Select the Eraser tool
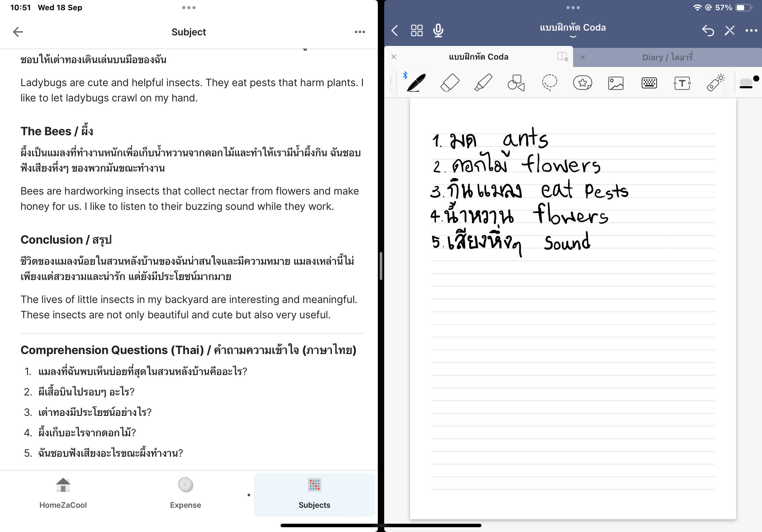This screenshot has height=532, width=762. pyautogui.click(x=450, y=83)
